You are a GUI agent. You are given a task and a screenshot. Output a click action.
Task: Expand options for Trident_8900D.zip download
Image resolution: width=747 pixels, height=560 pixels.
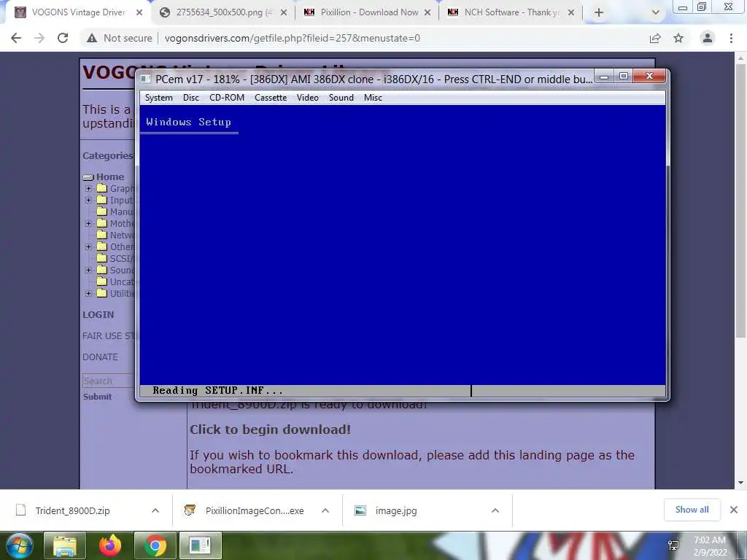coord(155,510)
